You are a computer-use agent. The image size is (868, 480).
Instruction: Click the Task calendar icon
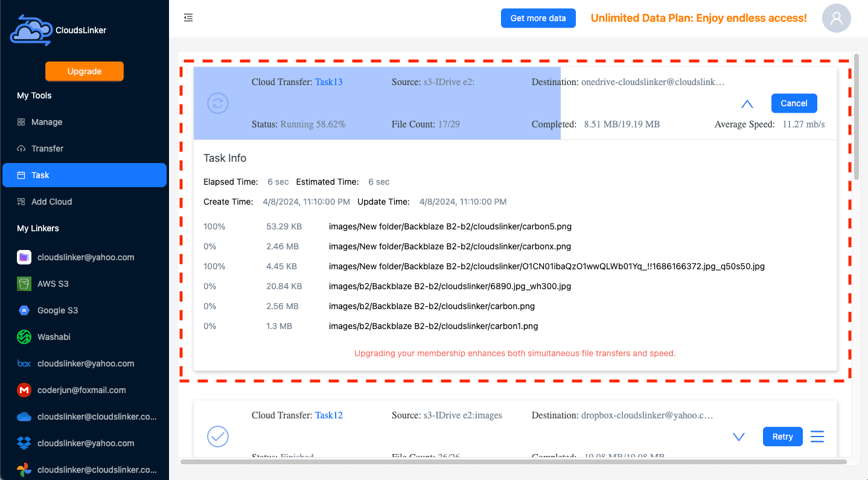pos(21,175)
